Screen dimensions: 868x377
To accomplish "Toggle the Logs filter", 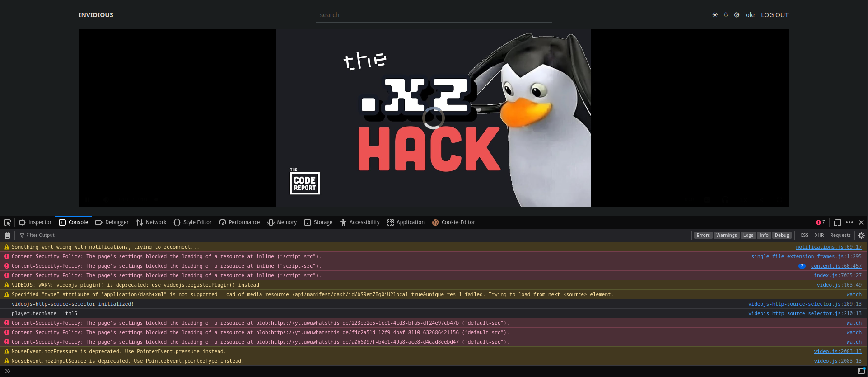I will point(748,235).
